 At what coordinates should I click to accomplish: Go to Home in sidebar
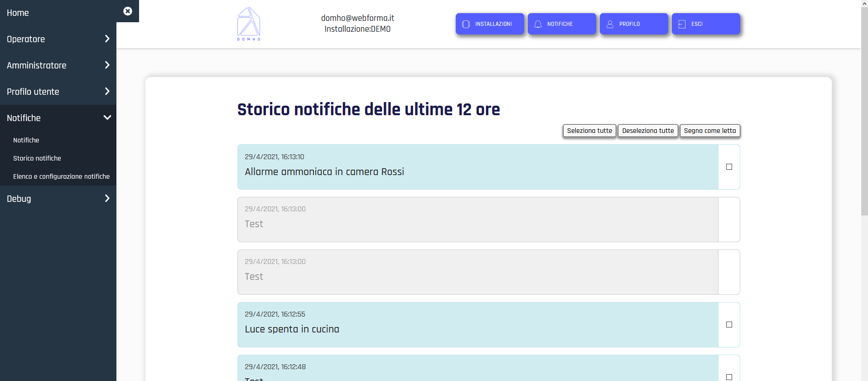[x=18, y=13]
